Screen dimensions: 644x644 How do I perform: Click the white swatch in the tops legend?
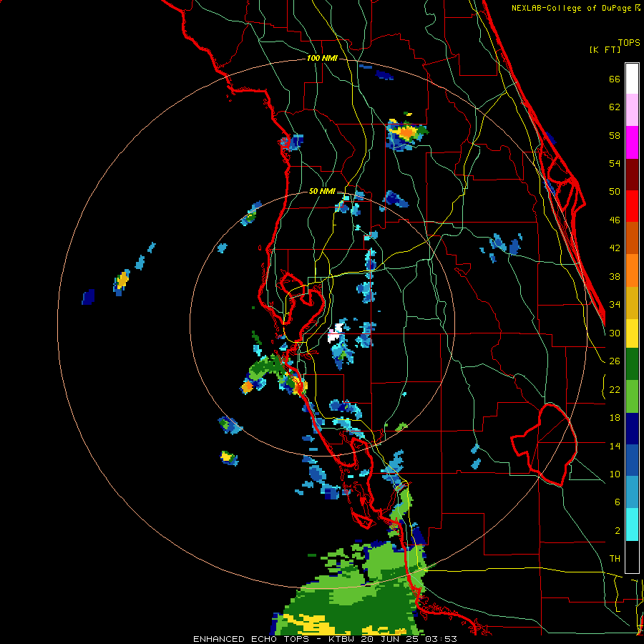(632, 79)
